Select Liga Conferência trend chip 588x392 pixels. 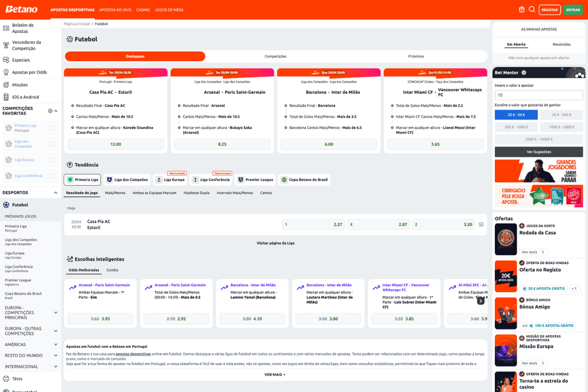click(211, 180)
